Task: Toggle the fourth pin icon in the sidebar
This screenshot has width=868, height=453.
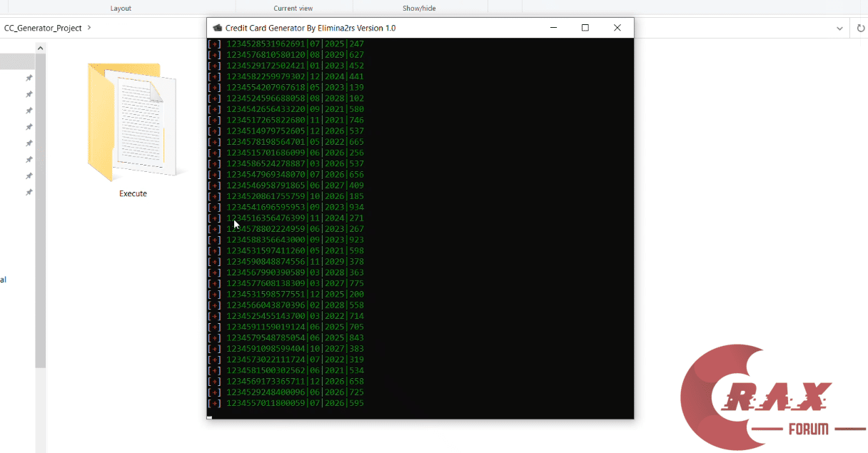Action: click(29, 126)
